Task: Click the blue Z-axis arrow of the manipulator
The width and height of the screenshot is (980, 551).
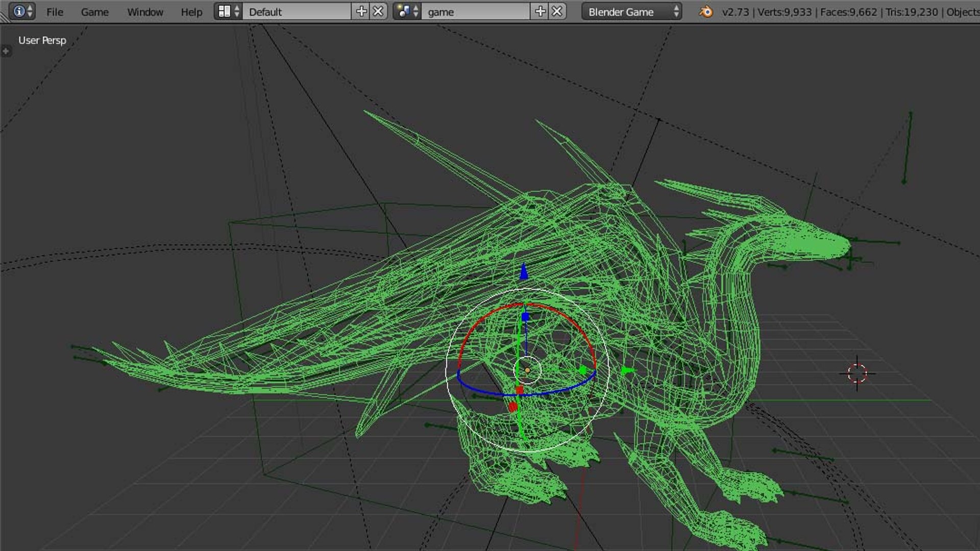Action: tap(524, 271)
